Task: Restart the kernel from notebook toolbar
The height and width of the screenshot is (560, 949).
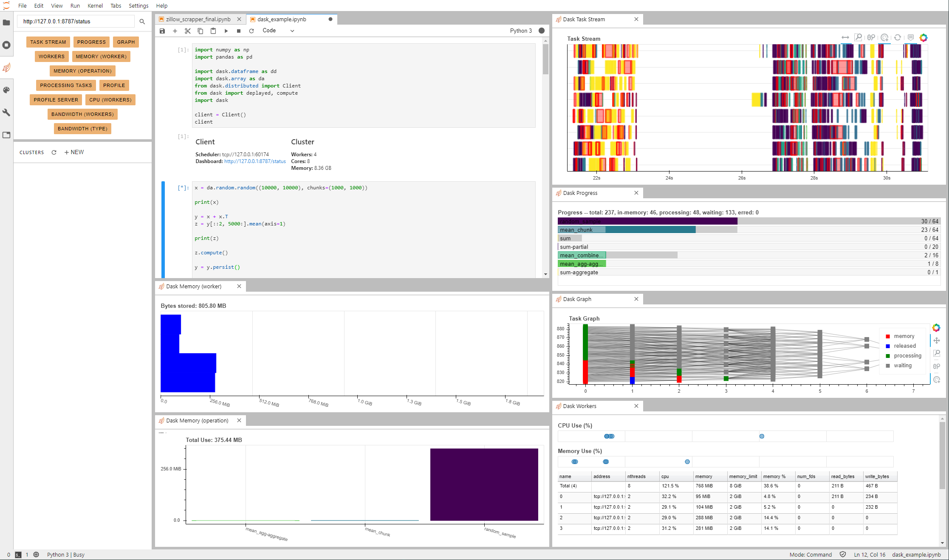Action: [251, 31]
